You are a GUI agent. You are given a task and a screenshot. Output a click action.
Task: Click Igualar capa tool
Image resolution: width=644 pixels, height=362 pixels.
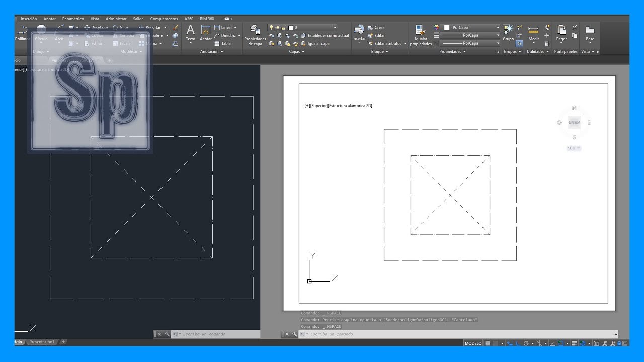tap(315, 43)
